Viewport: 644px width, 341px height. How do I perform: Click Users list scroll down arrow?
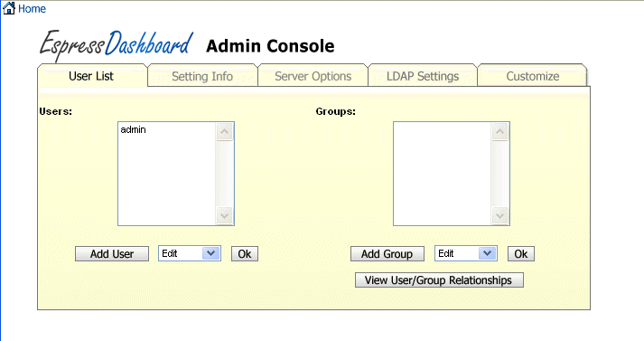pyautogui.click(x=224, y=215)
